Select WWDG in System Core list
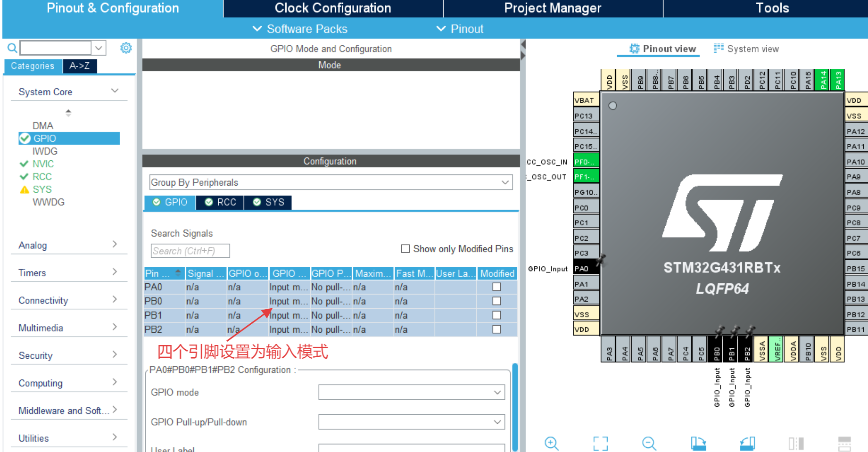868x452 pixels. pyautogui.click(x=48, y=202)
